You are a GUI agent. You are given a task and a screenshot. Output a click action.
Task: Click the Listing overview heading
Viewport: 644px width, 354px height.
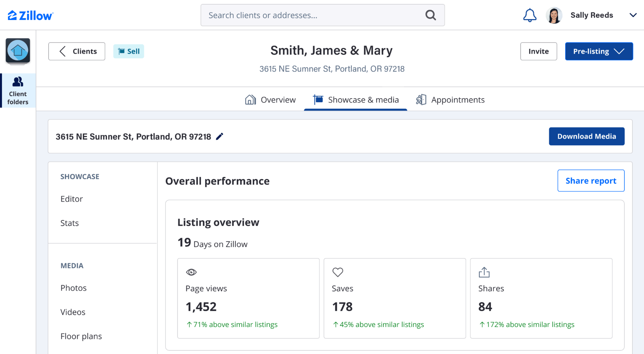(x=218, y=222)
